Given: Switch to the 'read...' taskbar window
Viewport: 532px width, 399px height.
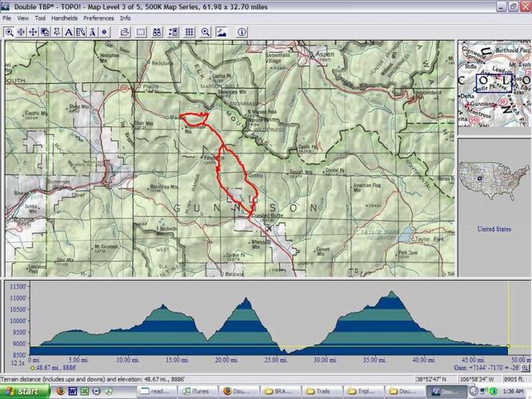Looking at the screenshot, I should tap(157, 392).
